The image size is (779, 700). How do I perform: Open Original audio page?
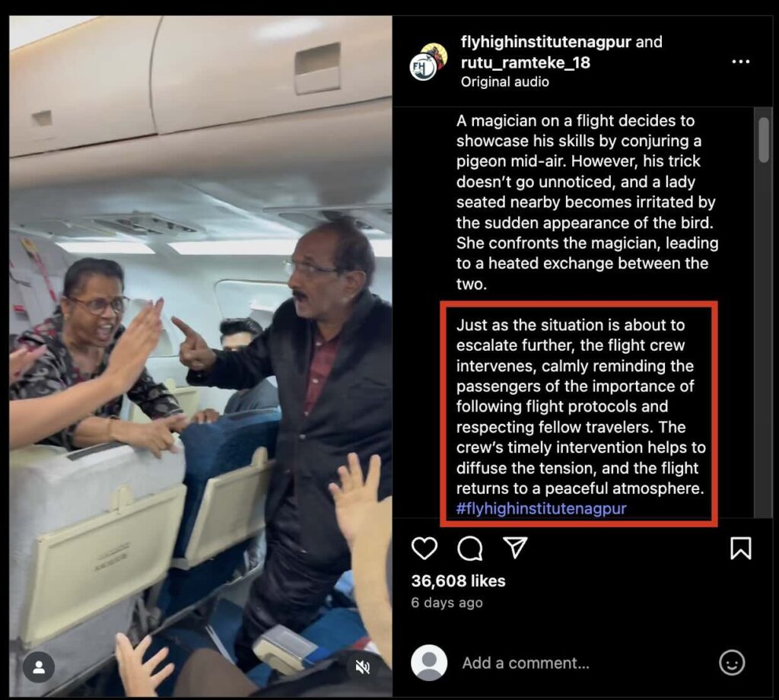click(505, 82)
